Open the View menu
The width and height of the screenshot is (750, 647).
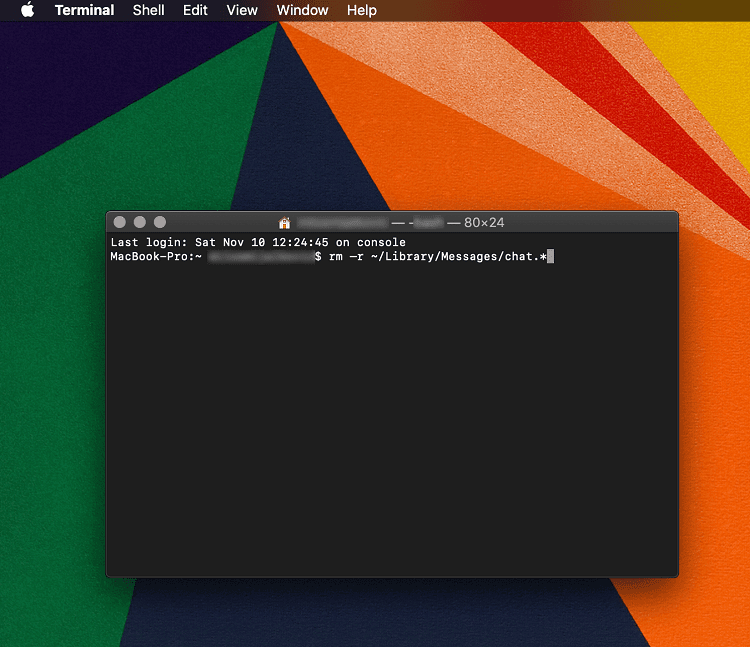[x=242, y=10]
